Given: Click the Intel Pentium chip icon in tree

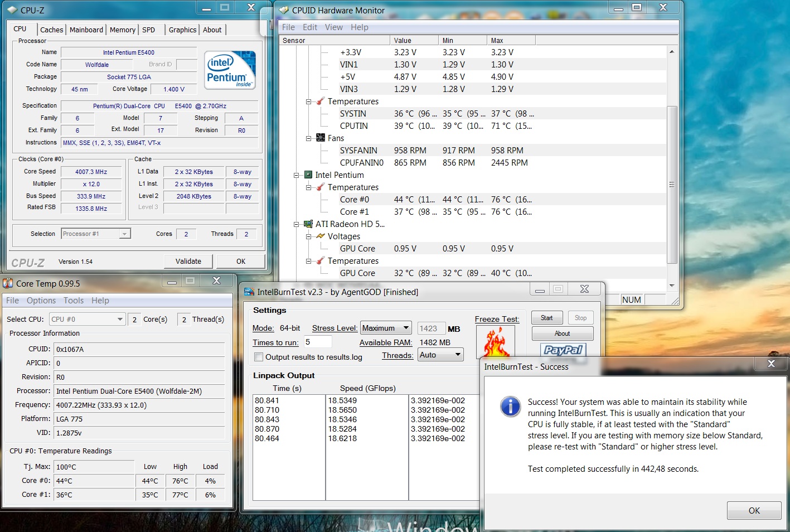Looking at the screenshot, I should [x=308, y=175].
